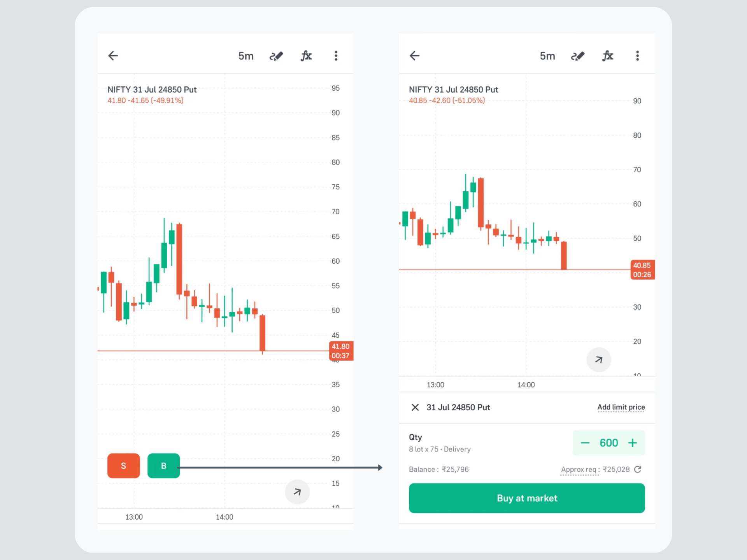The height and width of the screenshot is (560, 747).
Task: Tap the green B buy button
Action: click(164, 465)
